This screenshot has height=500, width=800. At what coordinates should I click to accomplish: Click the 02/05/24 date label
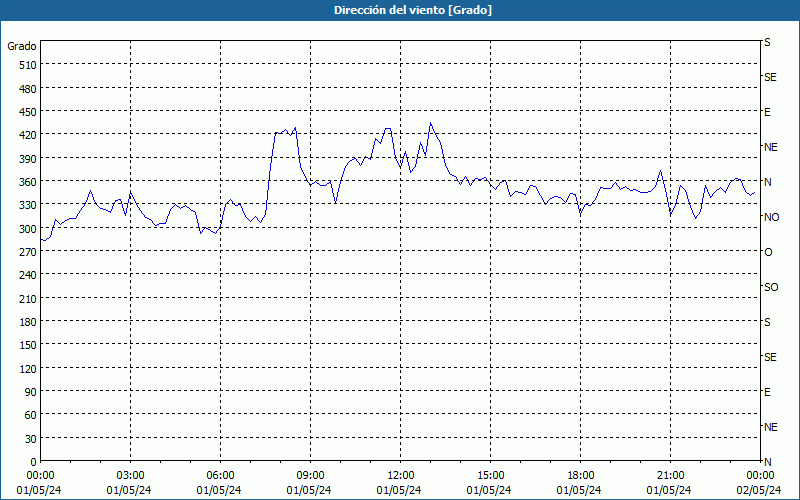759,490
